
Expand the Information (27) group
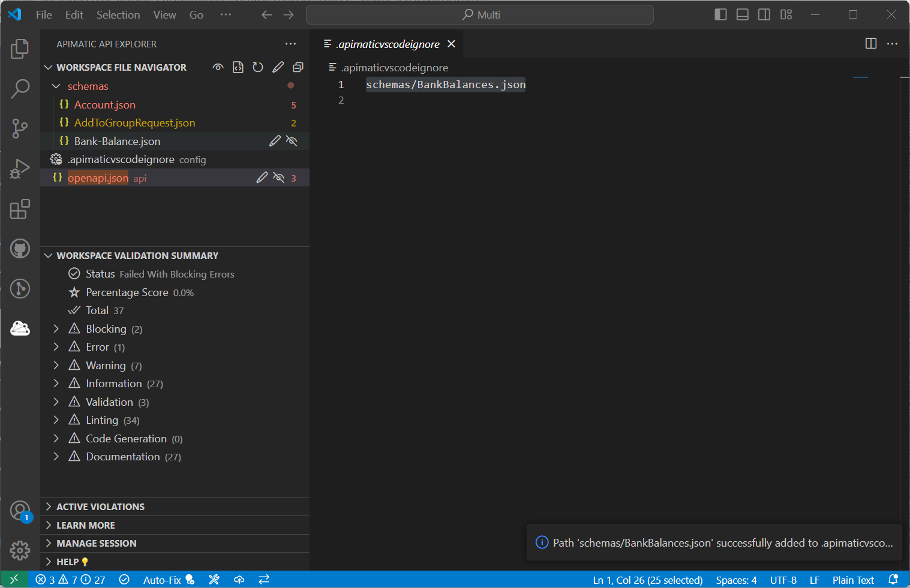[x=56, y=384]
